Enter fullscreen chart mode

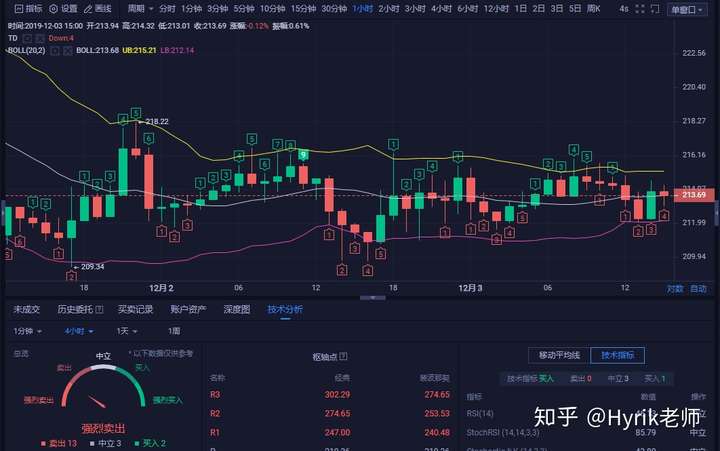tap(640, 9)
